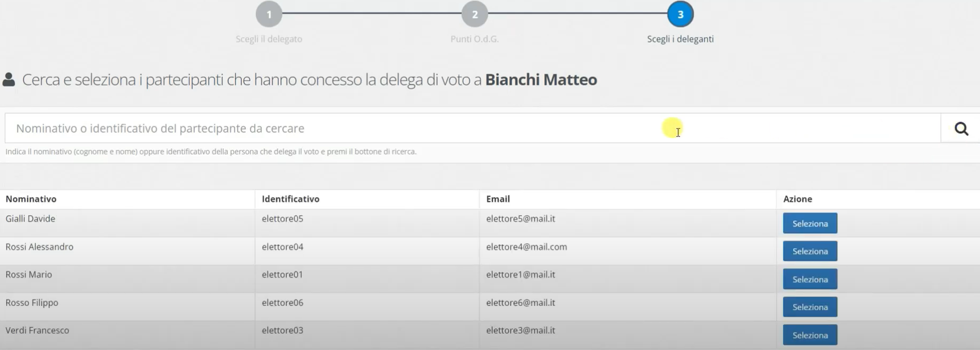Click the email elettore4@mail.com
This screenshot has width=980, height=350.
pyautogui.click(x=527, y=246)
